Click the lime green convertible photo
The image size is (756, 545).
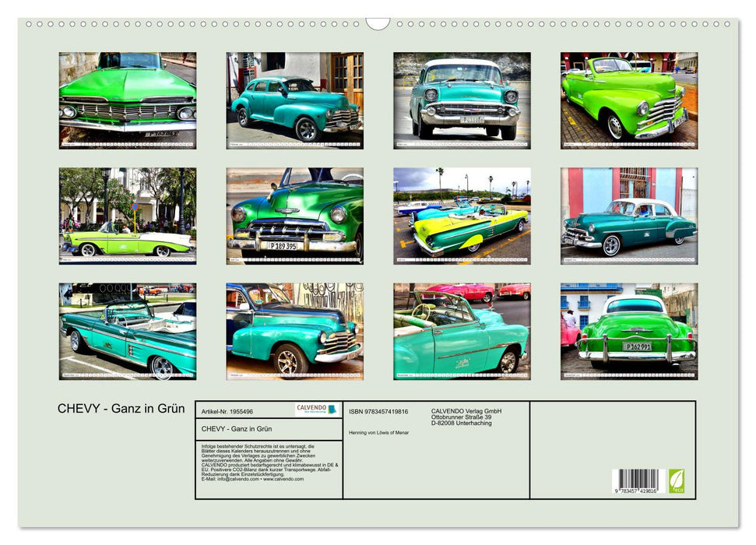(x=627, y=99)
